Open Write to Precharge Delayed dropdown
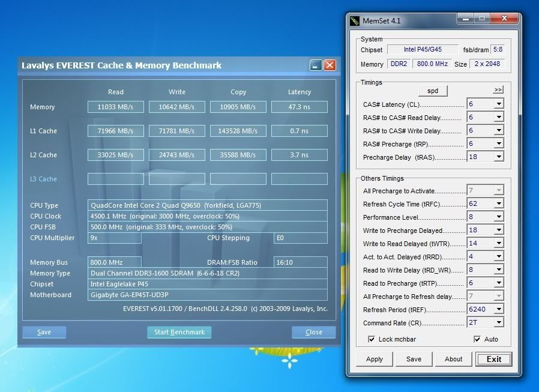 (x=499, y=230)
